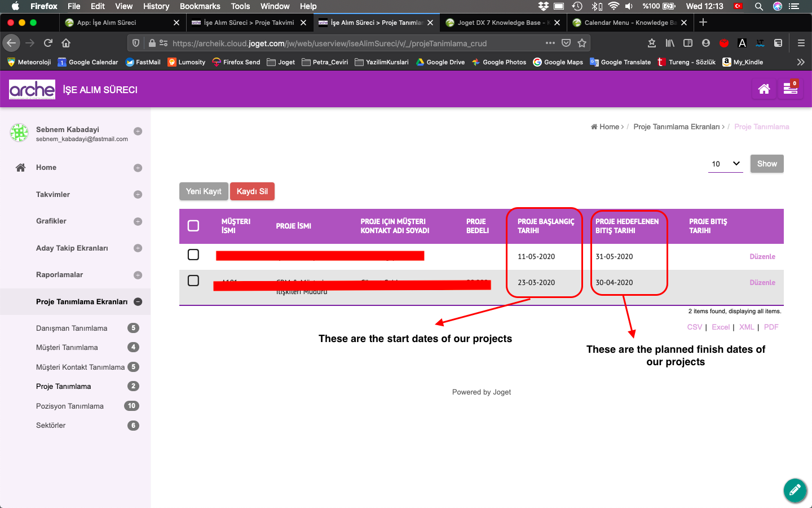Open a new browser tab with the plus
Image resolution: width=812 pixels, height=508 pixels.
pos(703,22)
